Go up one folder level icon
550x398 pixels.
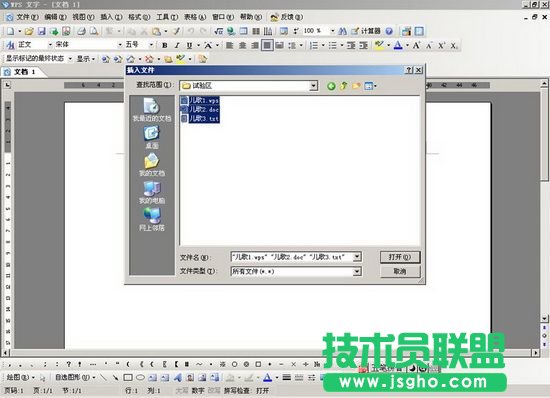(344, 86)
